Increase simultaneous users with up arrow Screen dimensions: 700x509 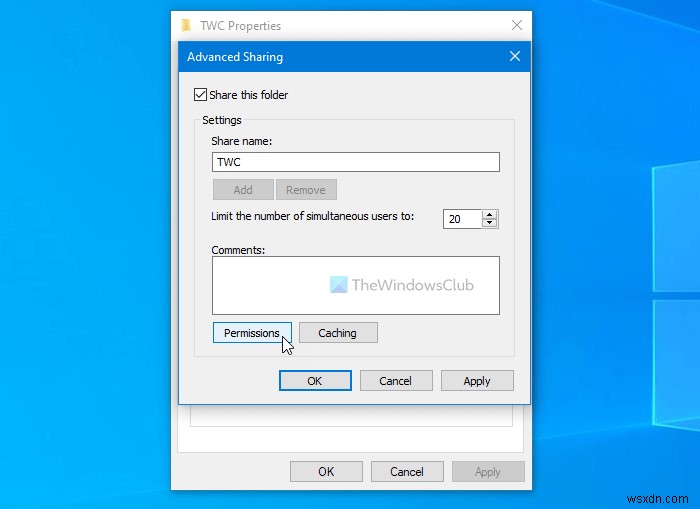[490, 215]
